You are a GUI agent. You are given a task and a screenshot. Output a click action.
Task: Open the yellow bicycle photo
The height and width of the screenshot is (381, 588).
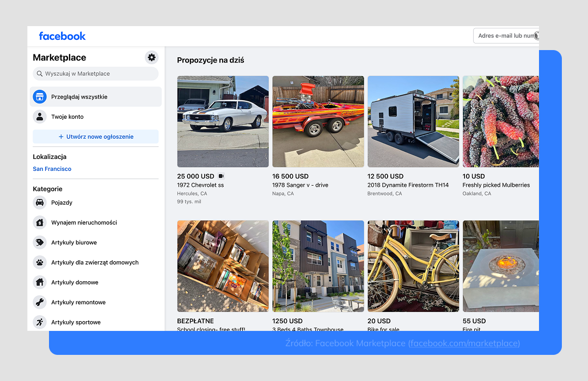pos(413,266)
